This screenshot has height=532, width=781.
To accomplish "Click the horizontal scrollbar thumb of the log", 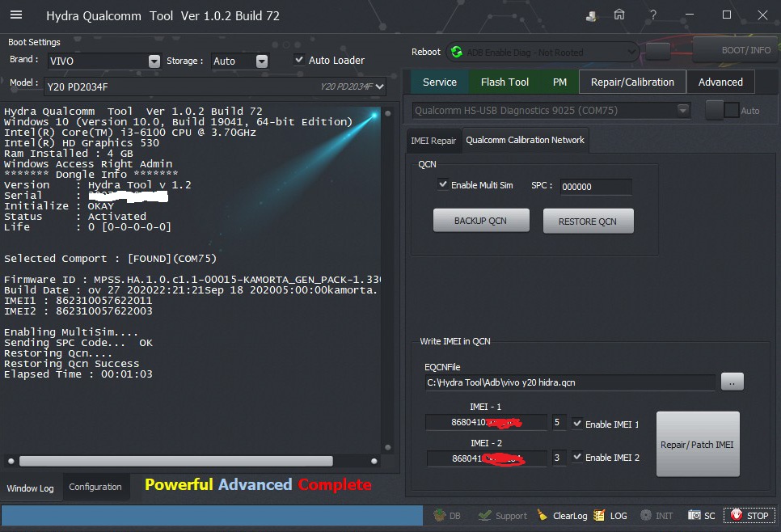I will [175, 462].
